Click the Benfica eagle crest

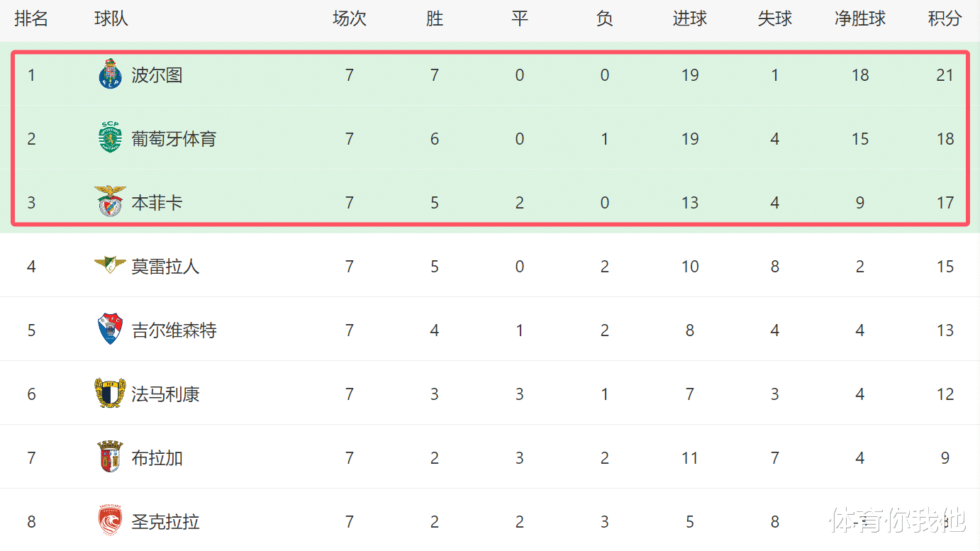(x=110, y=202)
